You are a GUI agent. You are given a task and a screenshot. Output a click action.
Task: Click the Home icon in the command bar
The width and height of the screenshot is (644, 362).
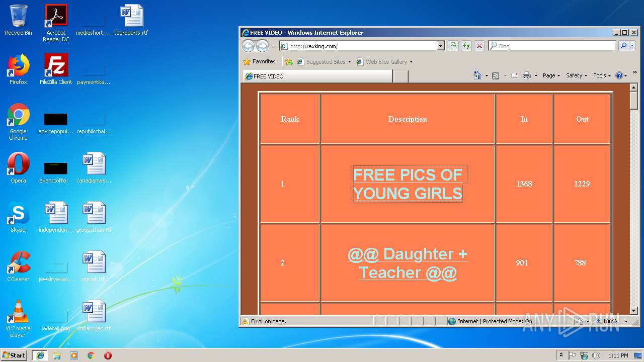[x=477, y=75]
